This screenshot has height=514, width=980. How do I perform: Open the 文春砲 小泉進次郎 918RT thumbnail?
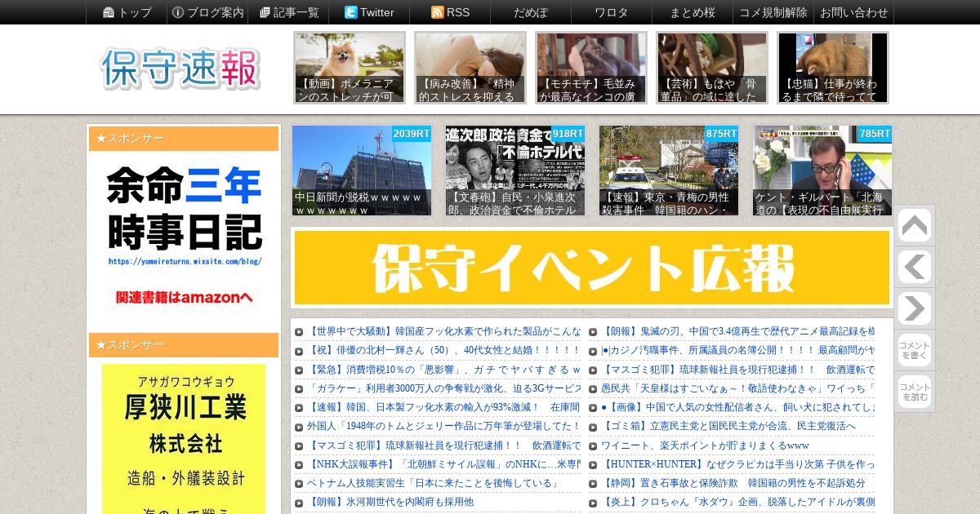tap(515, 171)
